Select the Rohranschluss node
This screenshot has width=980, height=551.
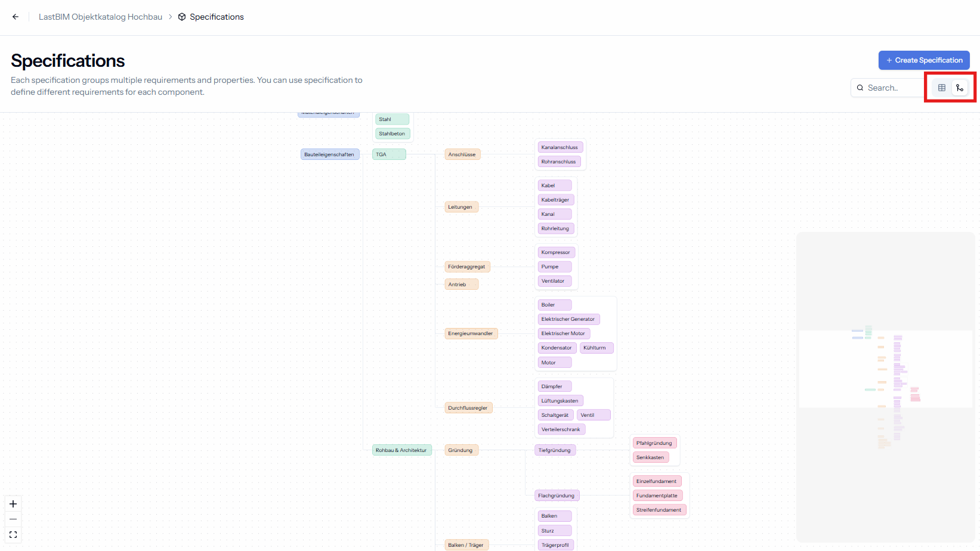coord(559,162)
